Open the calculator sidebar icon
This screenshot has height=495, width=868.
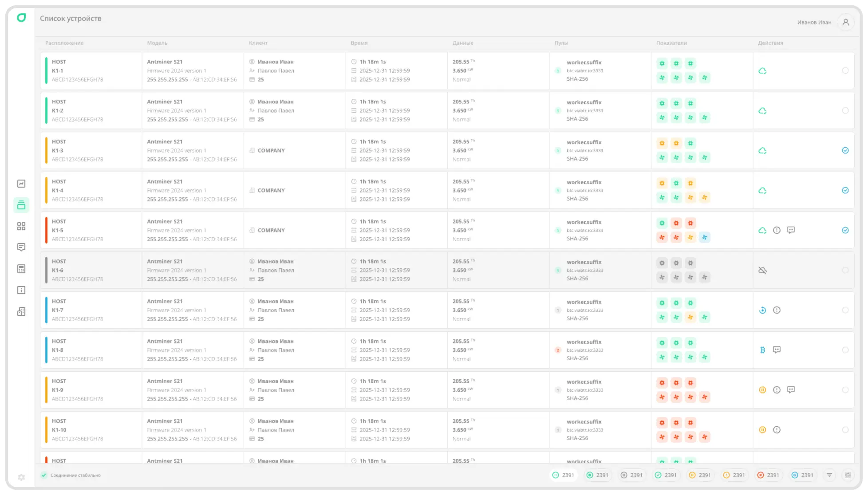coord(21,269)
